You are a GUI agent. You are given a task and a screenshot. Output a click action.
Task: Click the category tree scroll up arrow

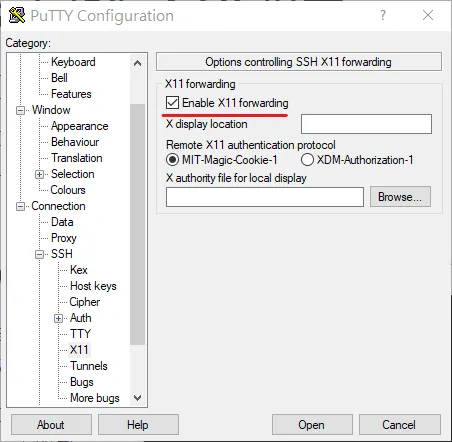pyautogui.click(x=137, y=63)
